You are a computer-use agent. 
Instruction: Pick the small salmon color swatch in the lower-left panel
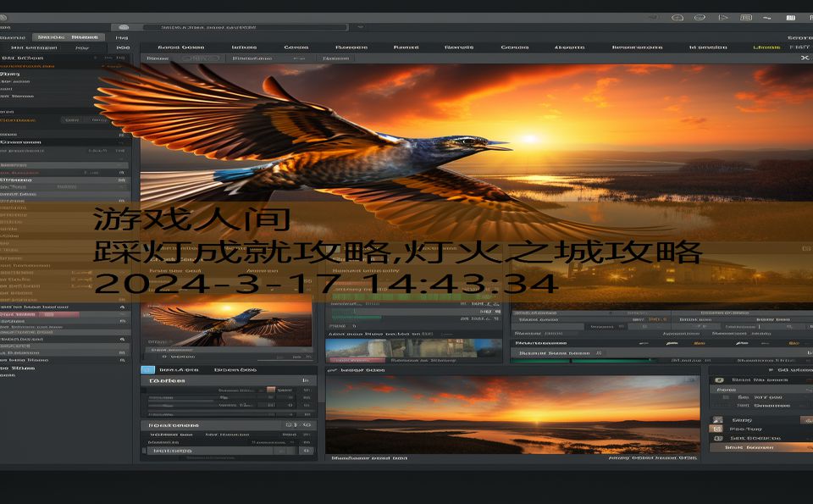[271, 390]
